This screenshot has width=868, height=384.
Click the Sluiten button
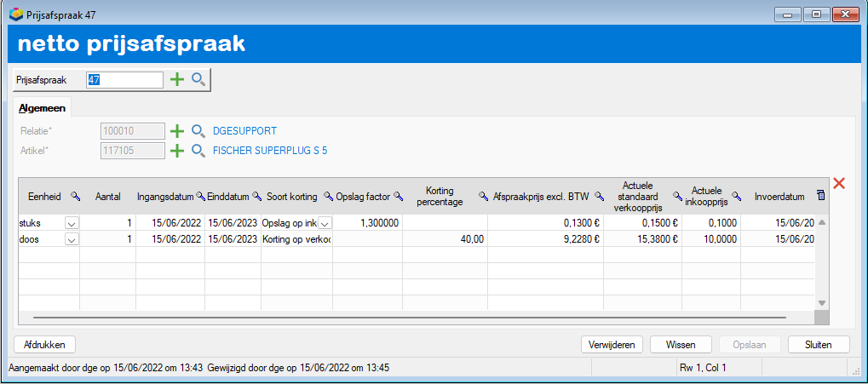pos(819,345)
